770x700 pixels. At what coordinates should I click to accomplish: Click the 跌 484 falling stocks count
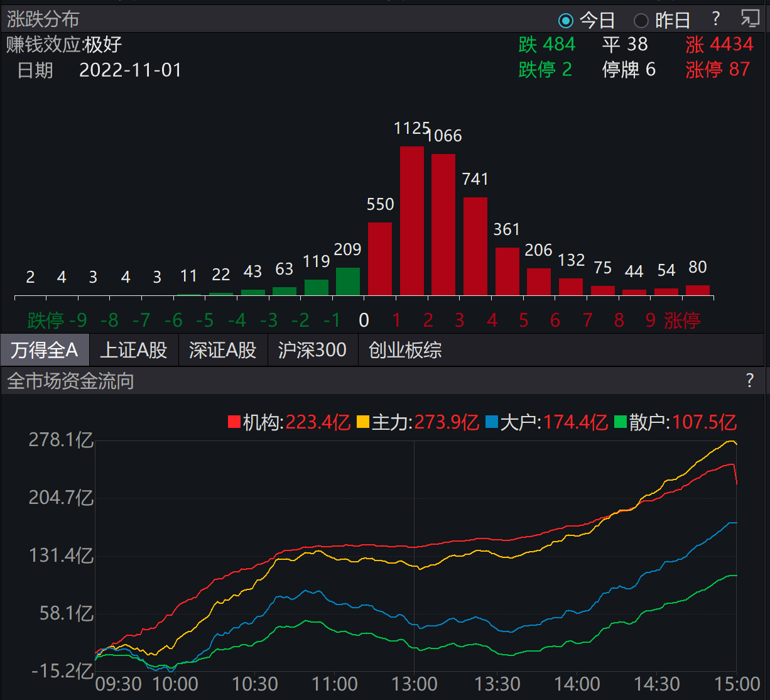click(547, 45)
